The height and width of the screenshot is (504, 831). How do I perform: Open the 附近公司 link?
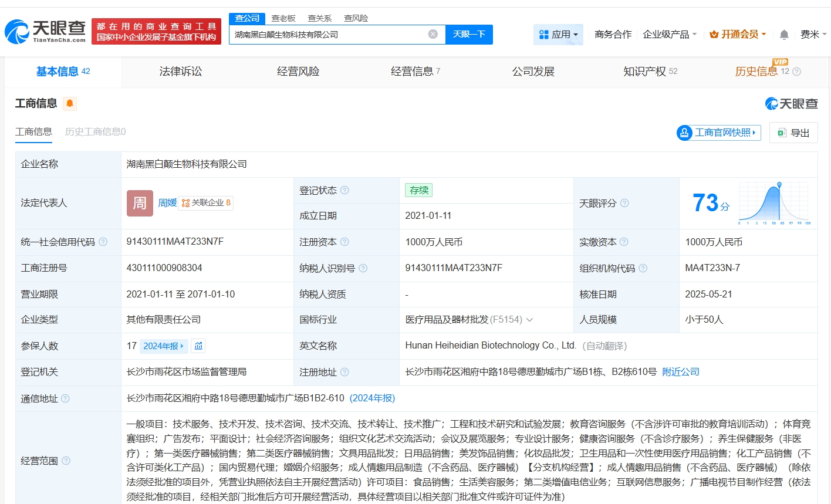pos(680,372)
